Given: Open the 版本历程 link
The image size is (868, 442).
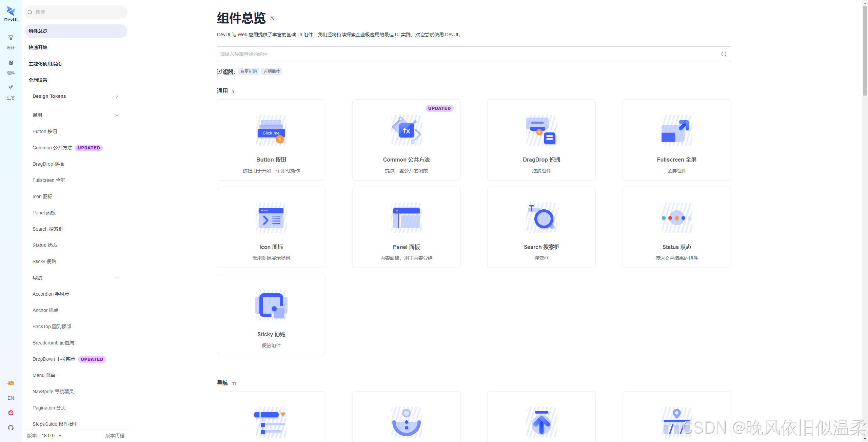Looking at the screenshot, I should [115, 436].
